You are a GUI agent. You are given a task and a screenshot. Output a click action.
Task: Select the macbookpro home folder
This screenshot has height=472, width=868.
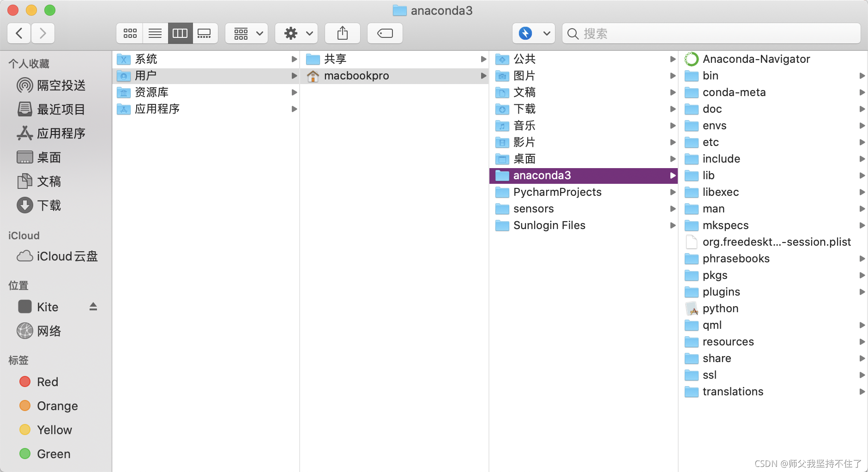tap(395, 76)
